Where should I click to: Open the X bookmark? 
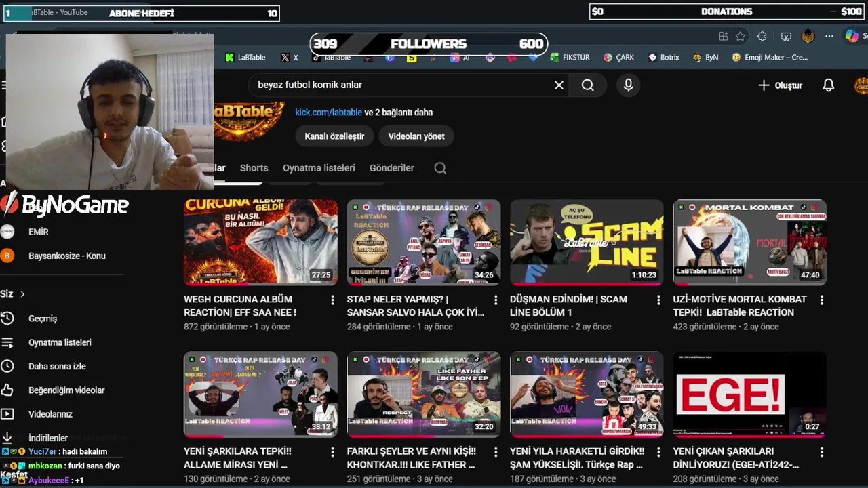[290, 58]
